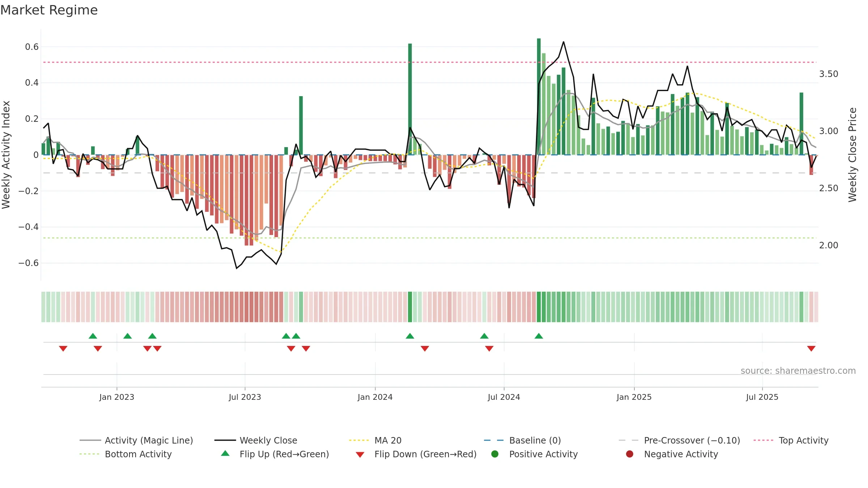This screenshot has height=488, width=868.
Task: Click the −0.6 left axis tick label
Action: [x=29, y=263]
